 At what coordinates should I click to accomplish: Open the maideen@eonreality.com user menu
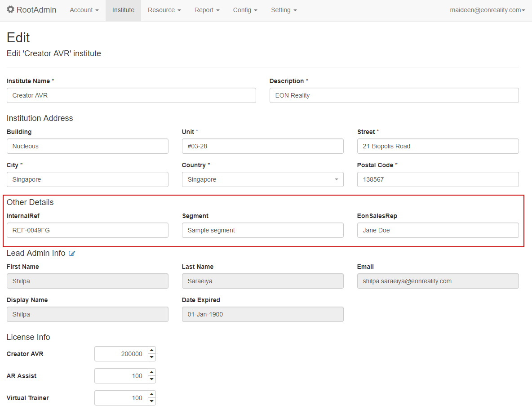click(x=487, y=10)
